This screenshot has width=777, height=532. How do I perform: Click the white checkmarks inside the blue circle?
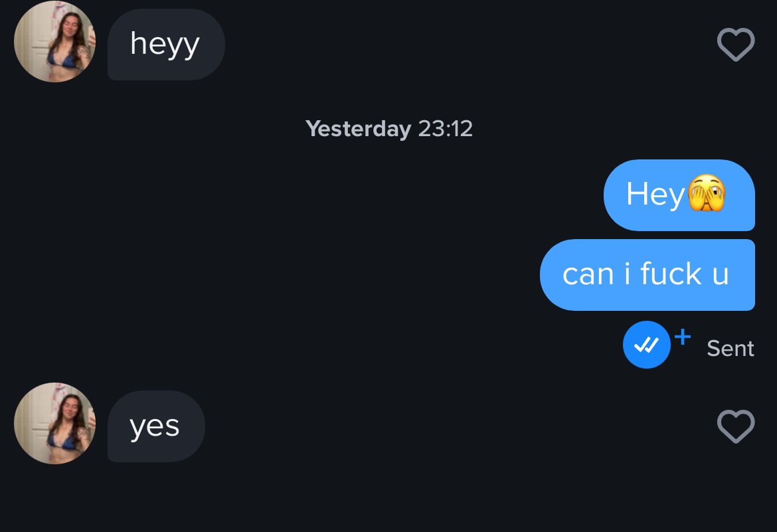click(647, 345)
